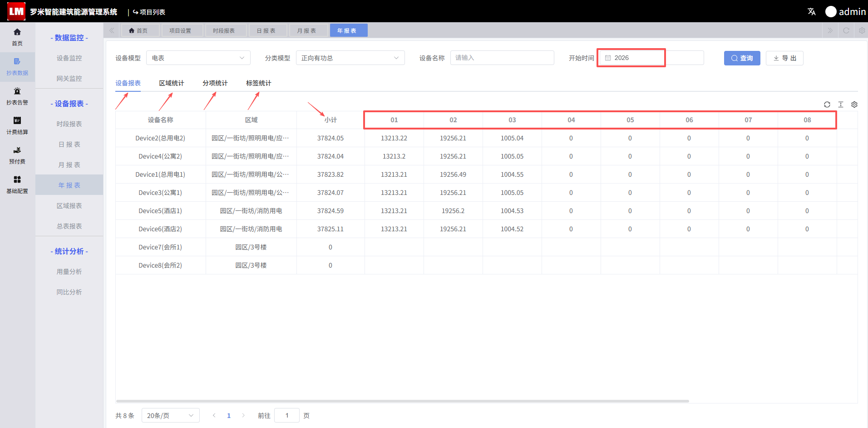868x428 pixels.
Task: Open the 20条/页 page size dropdown
Action: 171,415
